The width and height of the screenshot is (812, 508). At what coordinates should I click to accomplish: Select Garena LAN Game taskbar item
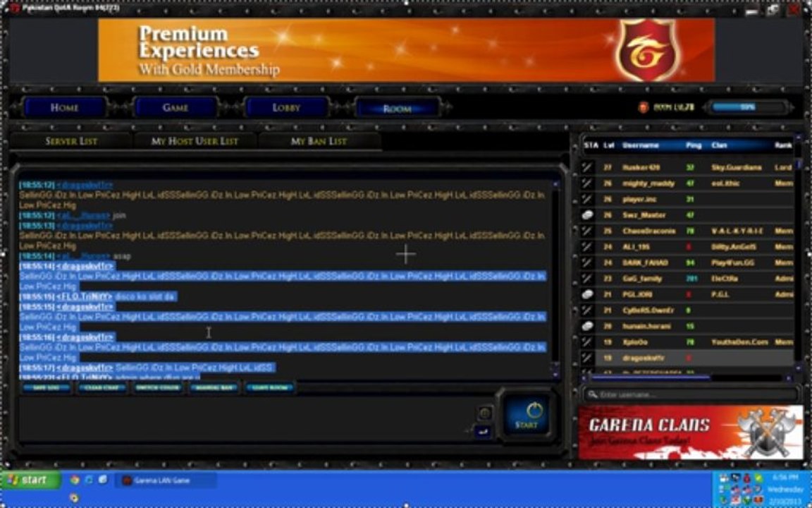pos(166,480)
